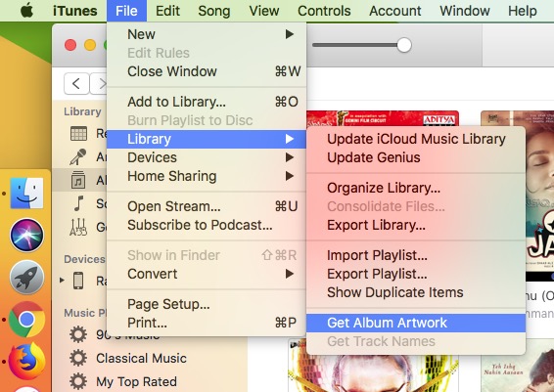Open the 90's Music smart playlist gear
554x392 pixels.
pos(78,334)
